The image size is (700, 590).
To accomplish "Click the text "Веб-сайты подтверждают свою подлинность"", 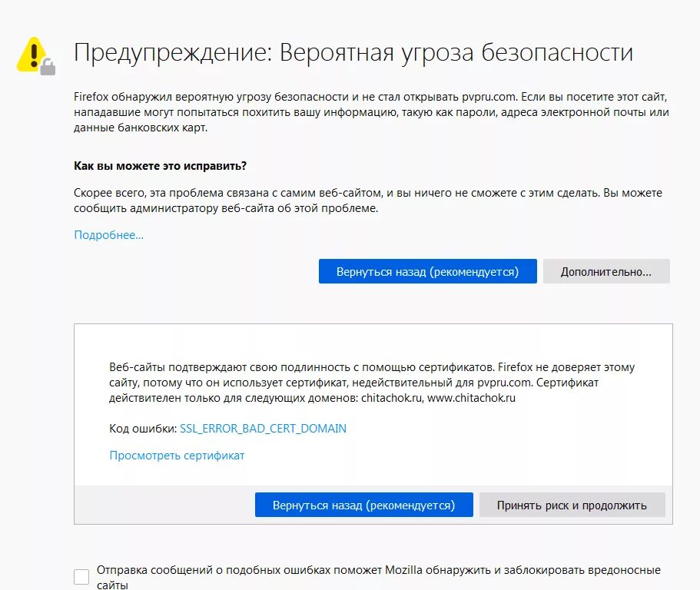I will [230, 367].
